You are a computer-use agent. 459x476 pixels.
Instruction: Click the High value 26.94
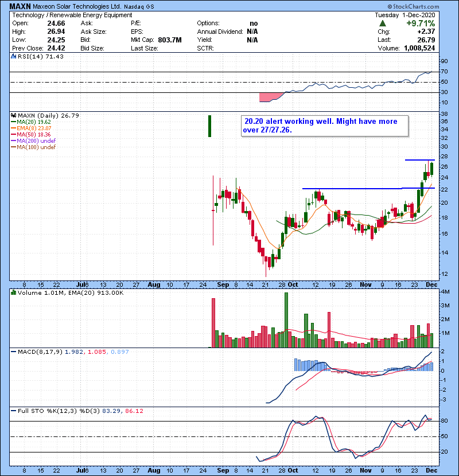56,32
